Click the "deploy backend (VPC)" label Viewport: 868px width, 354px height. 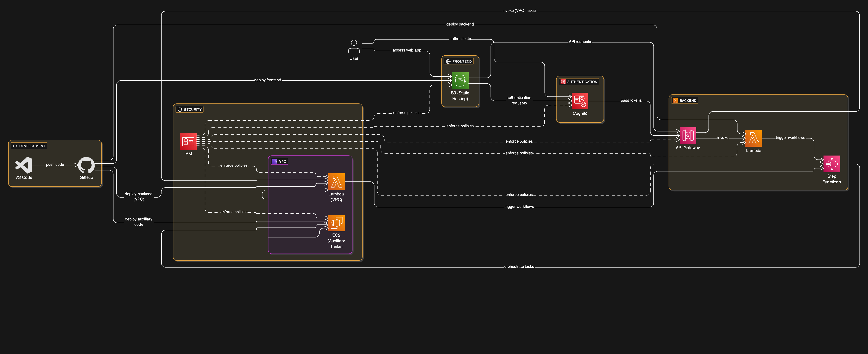pos(139,196)
